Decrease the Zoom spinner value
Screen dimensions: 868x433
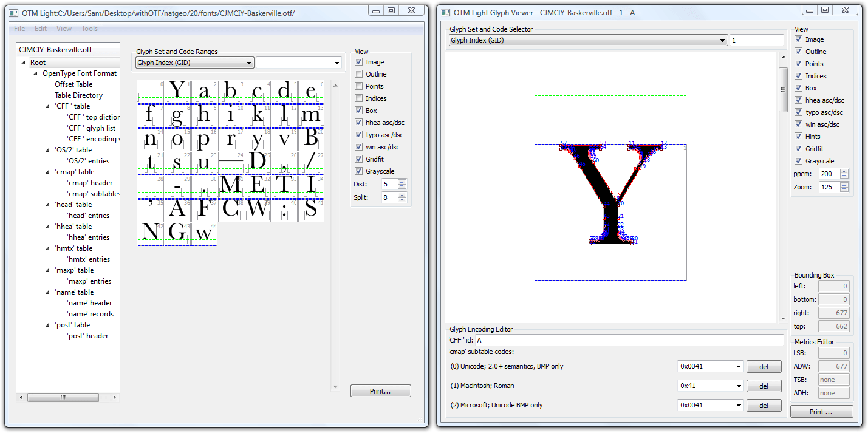coord(844,189)
